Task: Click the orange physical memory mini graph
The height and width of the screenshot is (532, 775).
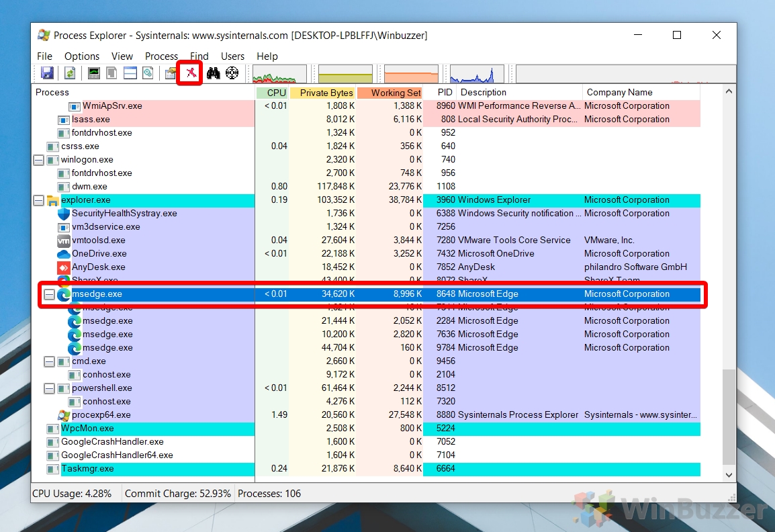Action: (411, 74)
